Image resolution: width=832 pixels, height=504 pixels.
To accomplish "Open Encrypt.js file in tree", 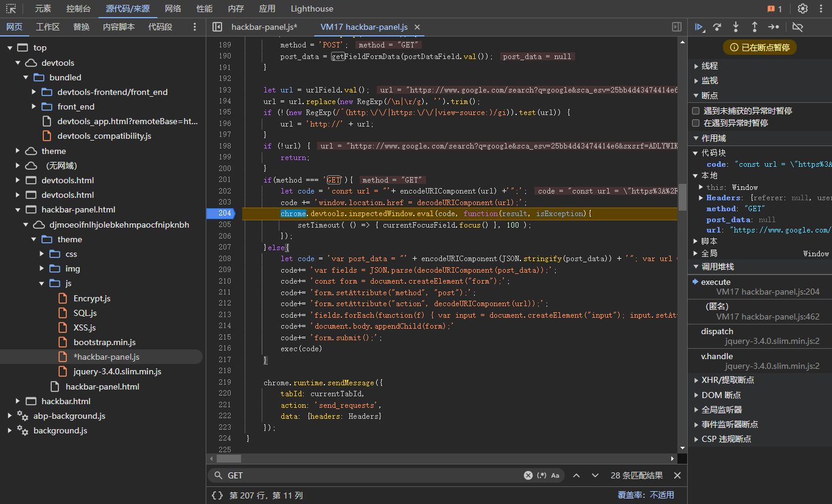I will point(92,298).
